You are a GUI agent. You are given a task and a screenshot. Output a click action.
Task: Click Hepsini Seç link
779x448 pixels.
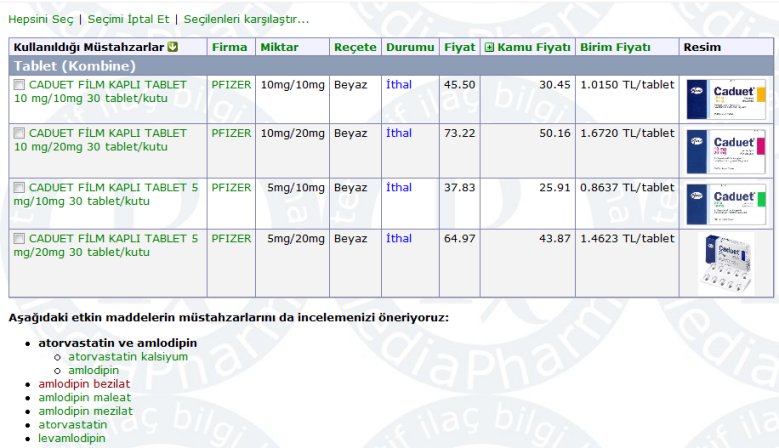pos(40,19)
